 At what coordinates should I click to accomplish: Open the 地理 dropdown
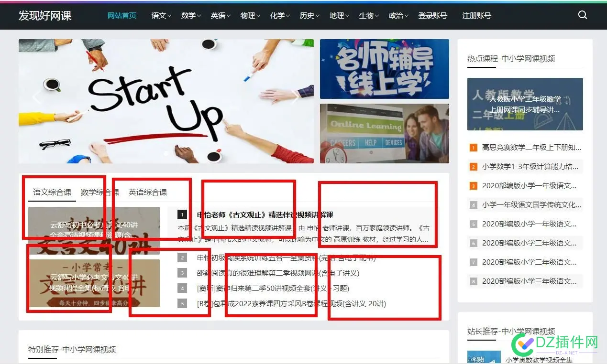click(339, 15)
